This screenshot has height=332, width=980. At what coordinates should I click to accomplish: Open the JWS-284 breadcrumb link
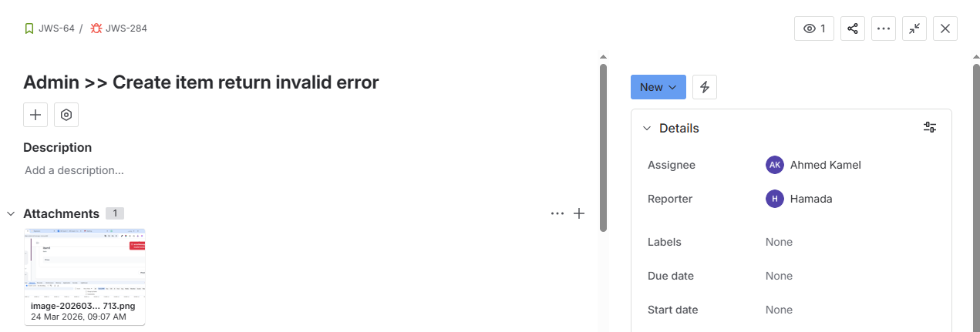(126, 29)
